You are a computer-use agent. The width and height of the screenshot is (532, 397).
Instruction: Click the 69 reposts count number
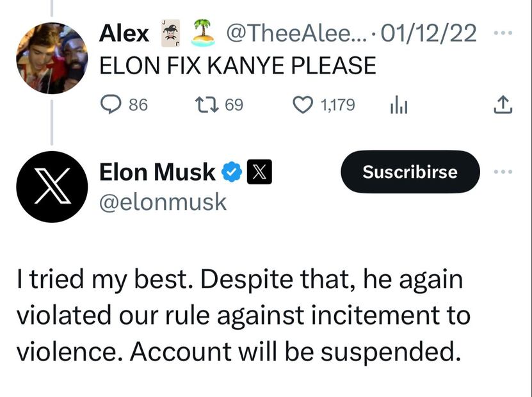pyautogui.click(x=234, y=105)
